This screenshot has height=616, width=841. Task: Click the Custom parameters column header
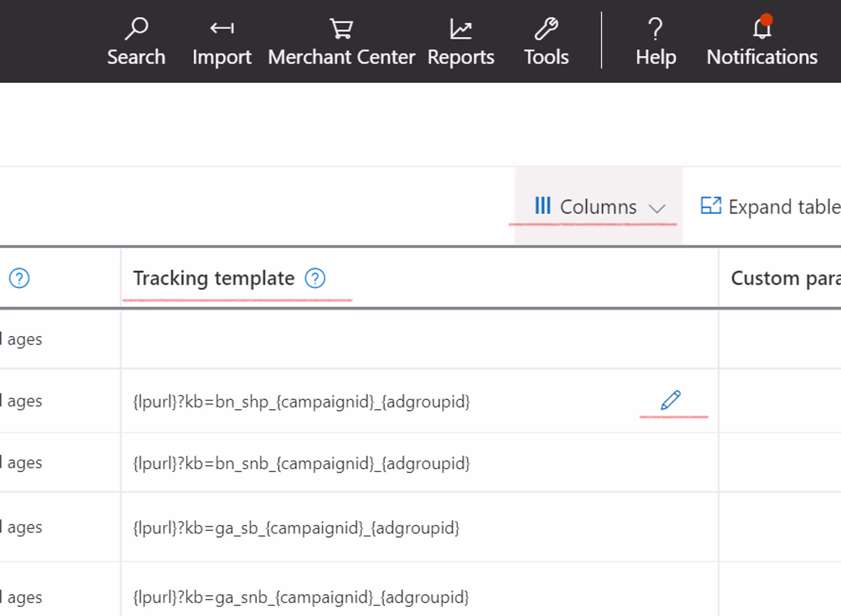coord(785,278)
